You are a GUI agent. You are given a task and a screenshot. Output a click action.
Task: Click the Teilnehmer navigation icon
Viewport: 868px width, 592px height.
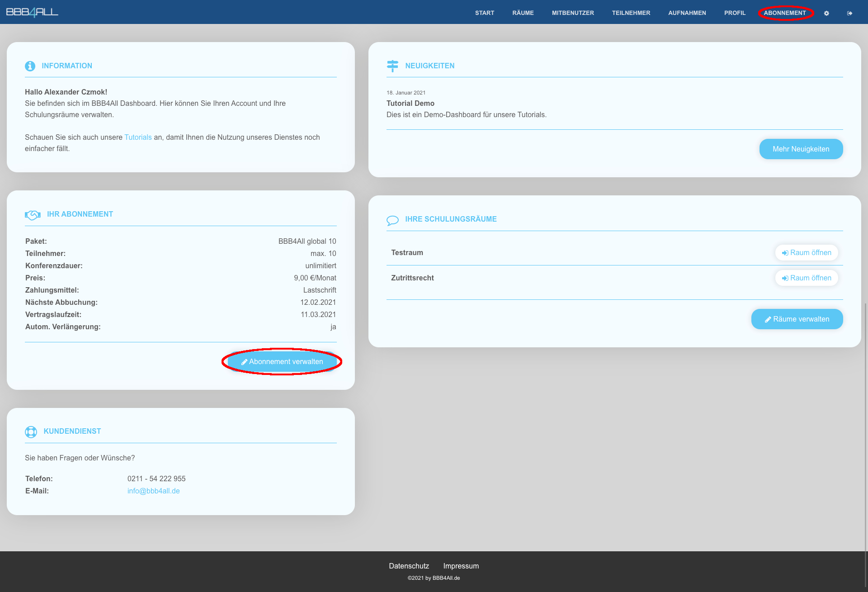click(x=631, y=13)
